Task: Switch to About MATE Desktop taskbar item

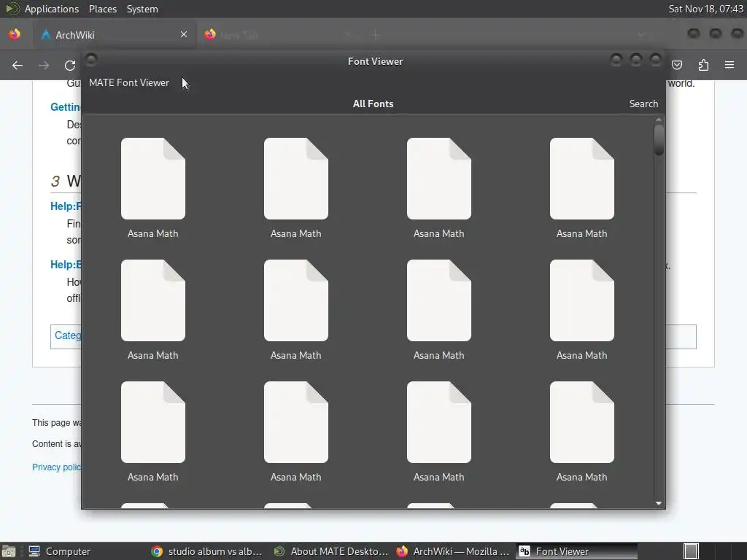Action: pyautogui.click(x=332, y=551)
